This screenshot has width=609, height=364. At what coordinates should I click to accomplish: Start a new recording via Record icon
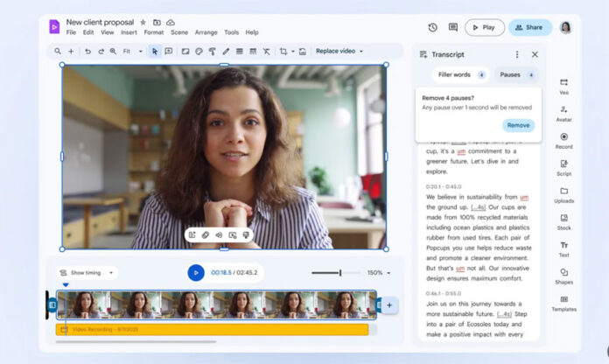coord(563,141)
